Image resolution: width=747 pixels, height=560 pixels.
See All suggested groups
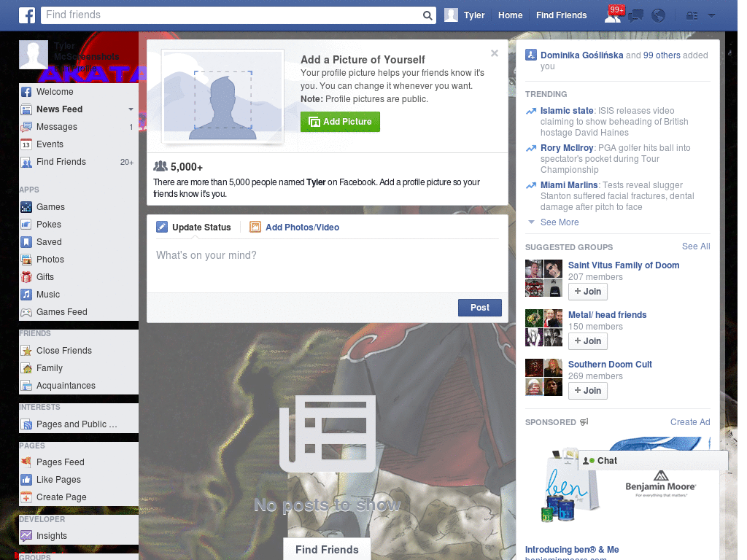[696, 246]
